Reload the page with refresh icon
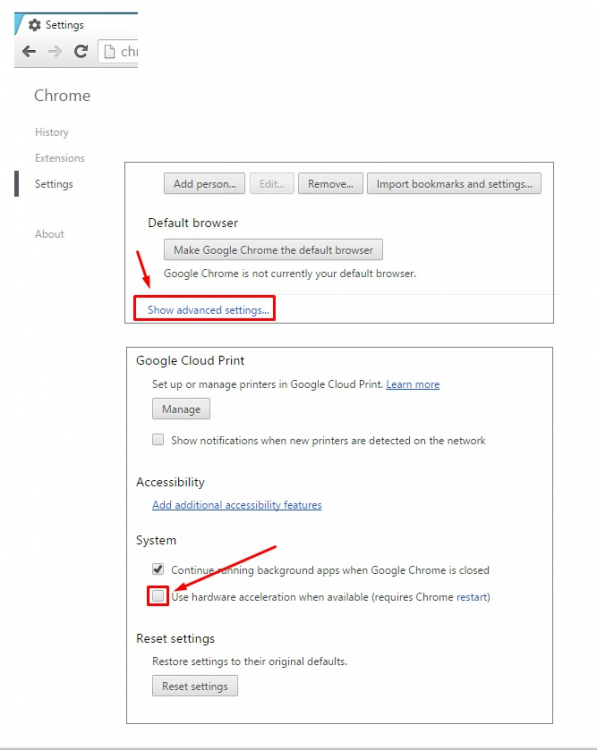Screen dimensions: 597x750 click(x=81, y=51)
